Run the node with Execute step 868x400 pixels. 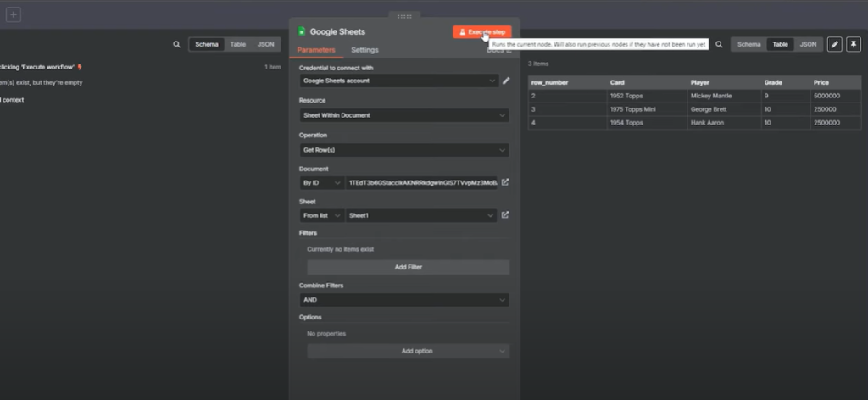coord(482,32)
